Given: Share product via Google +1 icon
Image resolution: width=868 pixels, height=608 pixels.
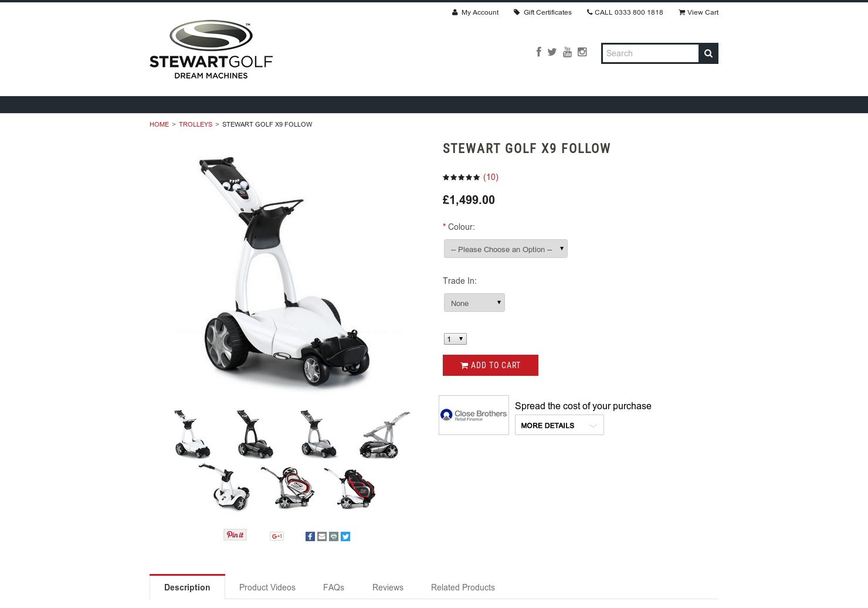Looking at the screenshot, I should click(x=277, y=536).
